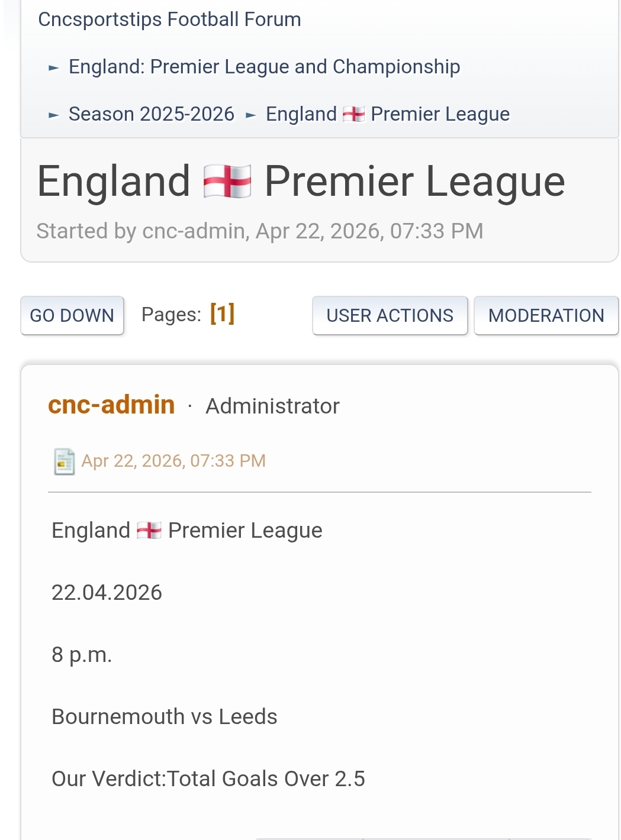Expand the MODERATION menu
The image size is (621, 840).
546,315
